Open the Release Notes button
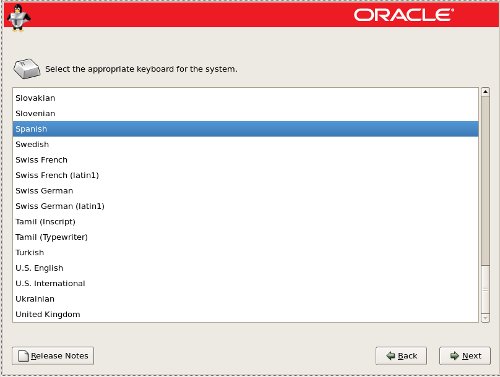Image resolution: width=500 pixels, height=377 pixels. tap(53, 356)
